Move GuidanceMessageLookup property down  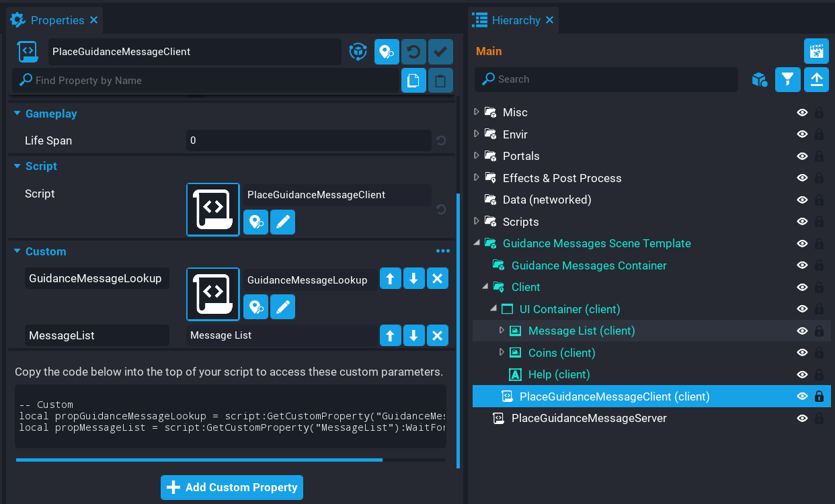pos(413,278)
